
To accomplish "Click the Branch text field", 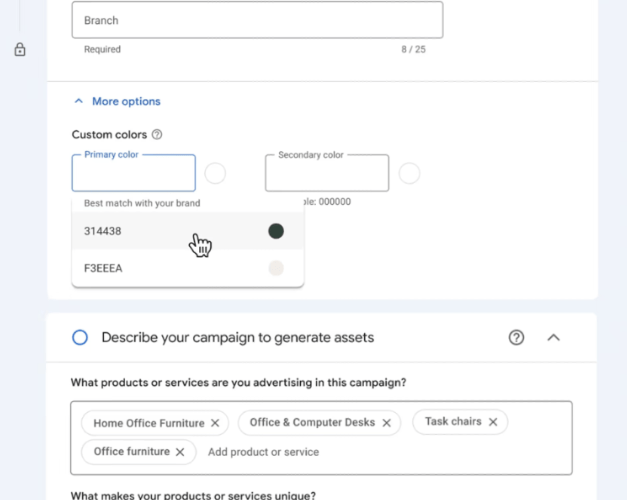I will 257,20.
